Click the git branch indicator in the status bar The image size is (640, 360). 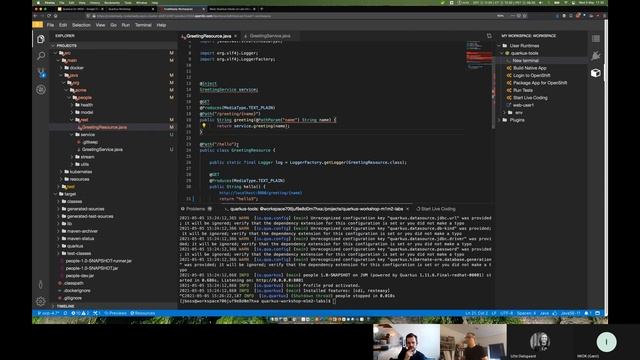click(x=48, y=313)
